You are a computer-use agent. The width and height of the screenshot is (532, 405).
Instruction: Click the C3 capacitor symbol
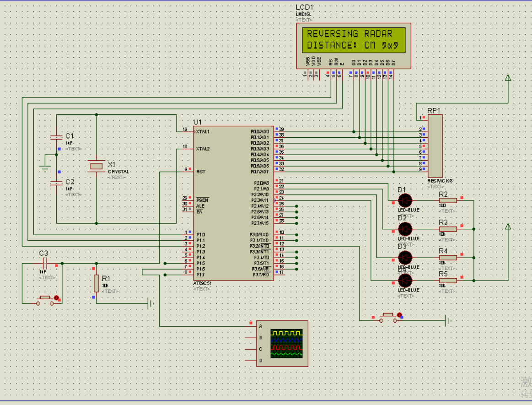(x=45, y=264)
